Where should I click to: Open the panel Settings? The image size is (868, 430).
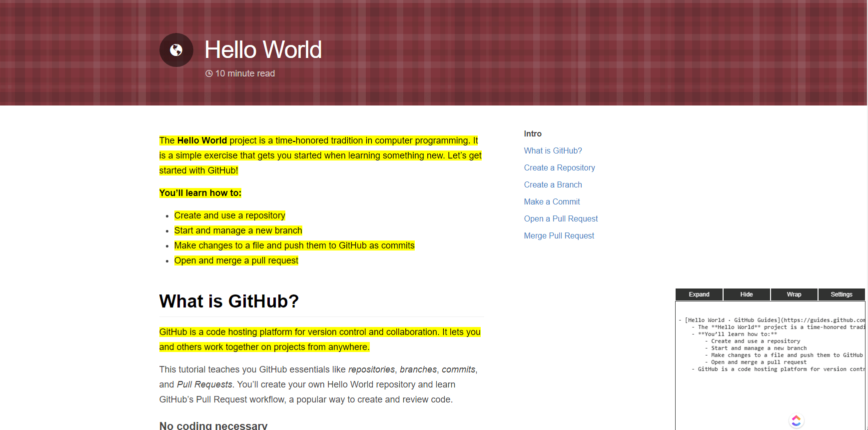(841, 294)
